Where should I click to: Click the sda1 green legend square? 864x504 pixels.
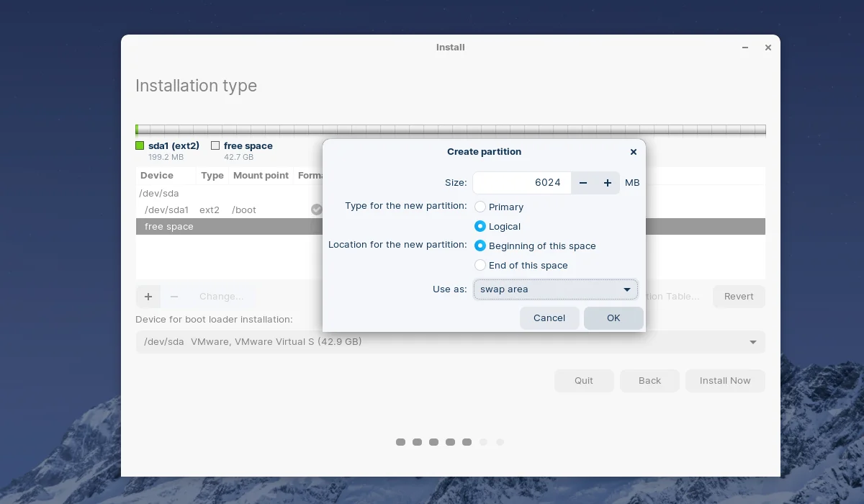pyautogui.click(x=140, y=145)
